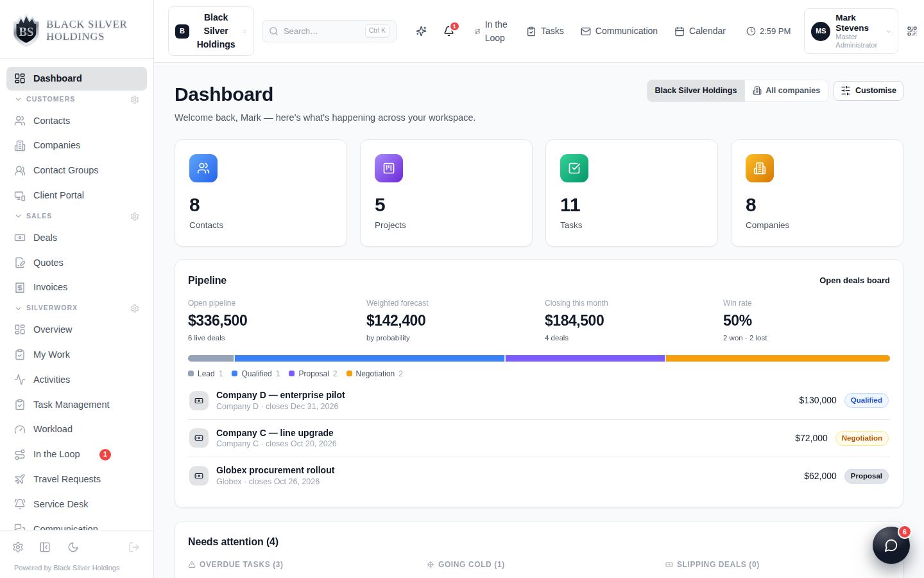Click the blue Contacts card icon

pyautogui.click(x=203, y=168)
